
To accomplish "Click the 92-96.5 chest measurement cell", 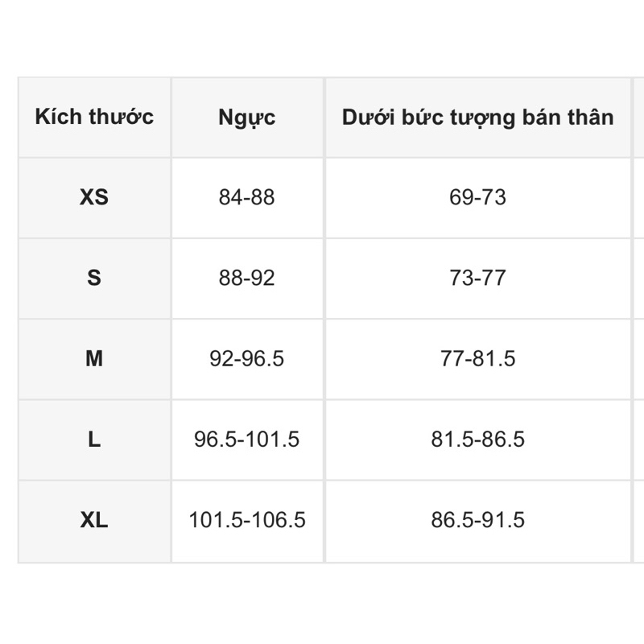I will tap(247, 358).
